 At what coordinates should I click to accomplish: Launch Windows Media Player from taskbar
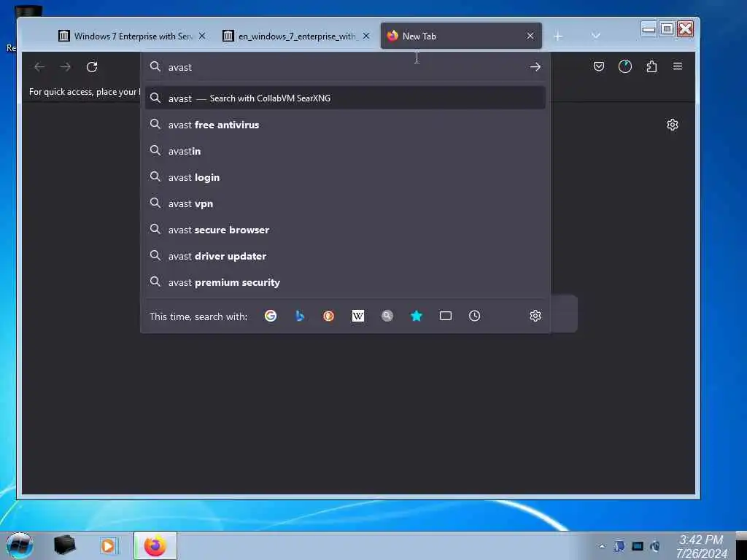[x=108, y=545]
